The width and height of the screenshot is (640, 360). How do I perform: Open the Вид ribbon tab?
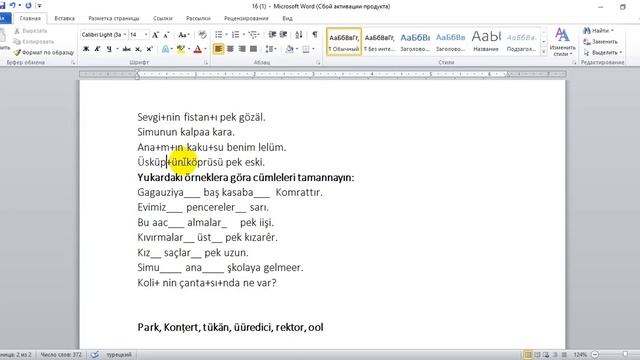click(x=287, y=18)
